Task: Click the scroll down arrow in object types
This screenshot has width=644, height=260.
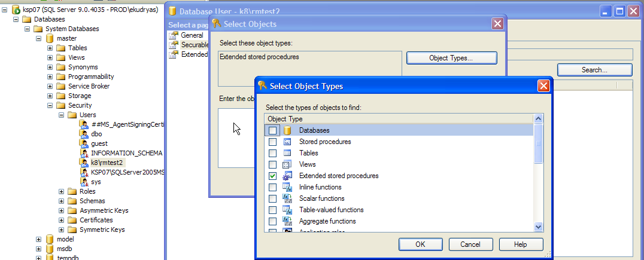Action: click(x=538, y=227)
